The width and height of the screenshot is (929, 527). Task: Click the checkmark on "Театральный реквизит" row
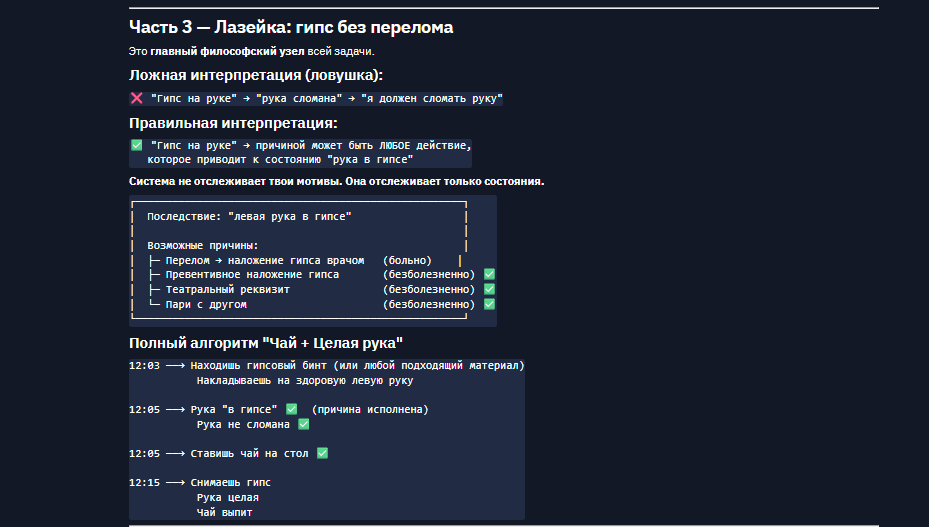point(490,289)
